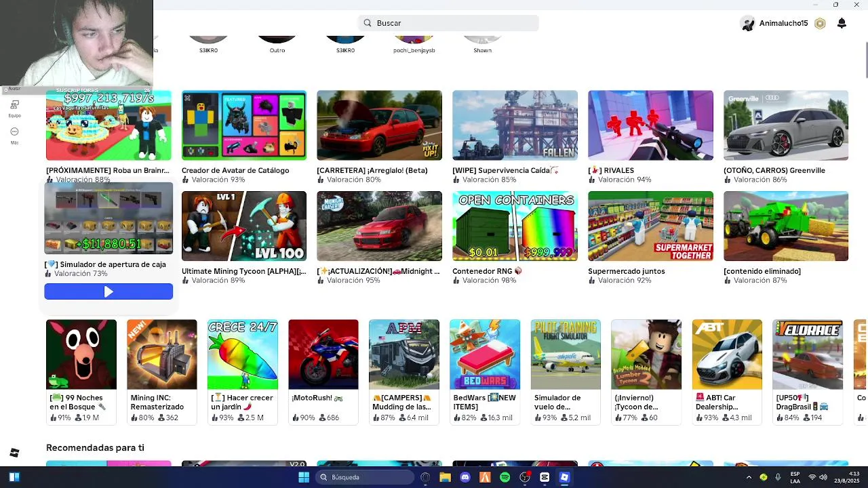The image size is (868, 488).
Task: Open the Equipo sidebar icon
Action: [x=14, y=105]
